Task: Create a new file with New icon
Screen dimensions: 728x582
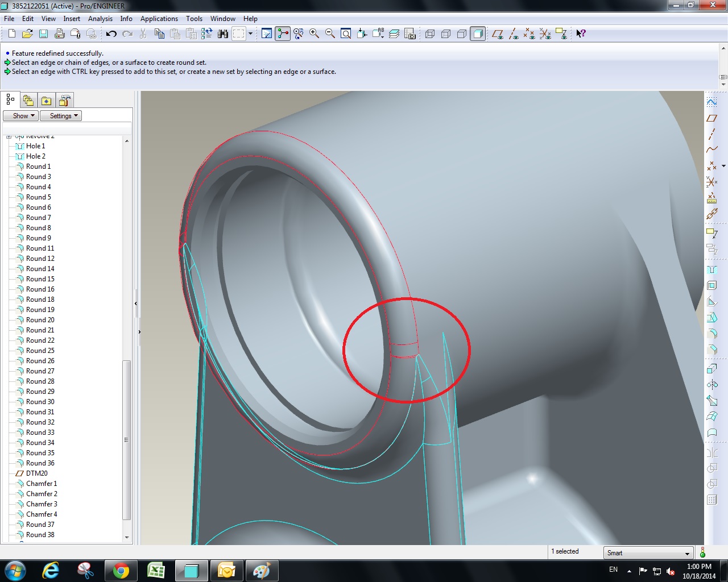Action: pyautogui.click(x=11, y=34)
